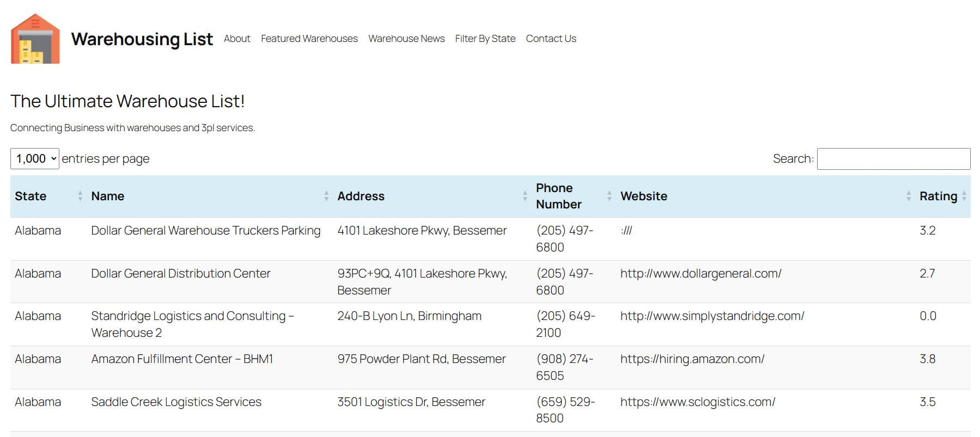Sort table by Phone Number column arrows

pos(609,196)
